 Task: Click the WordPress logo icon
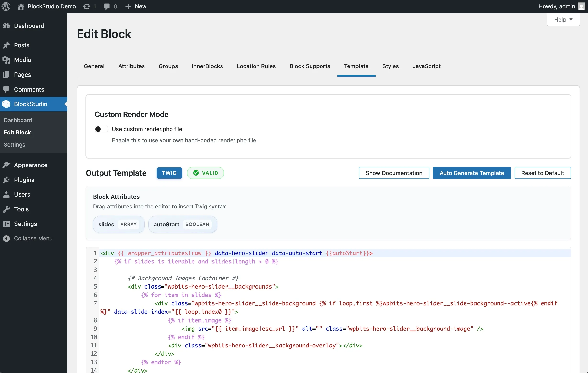click(x=6, y=6)
